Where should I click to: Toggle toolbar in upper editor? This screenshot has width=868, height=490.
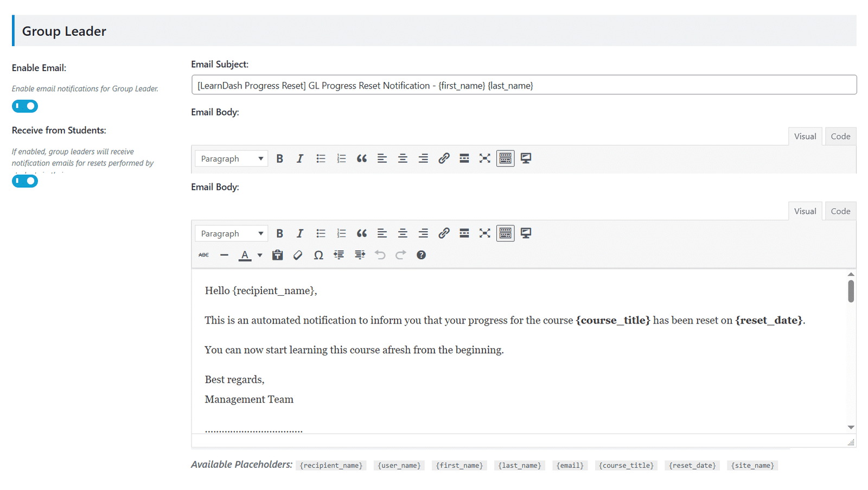pos(505,158)
